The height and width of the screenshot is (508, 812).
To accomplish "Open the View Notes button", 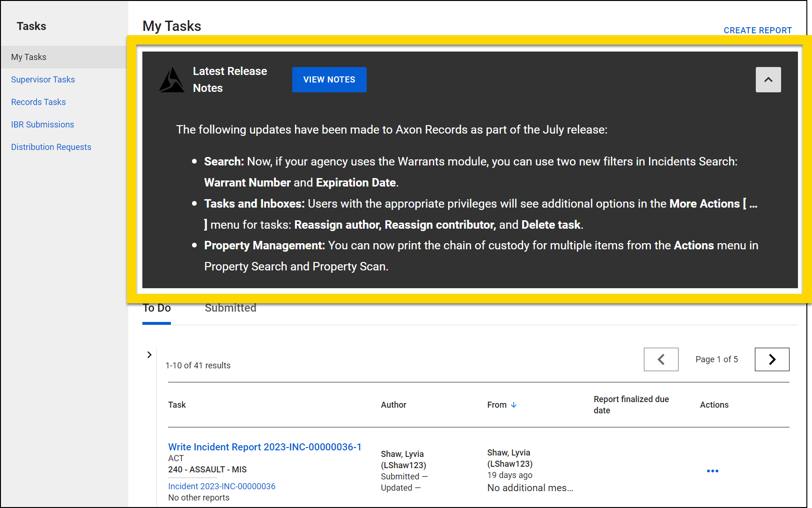I will [x=329, y=80].
